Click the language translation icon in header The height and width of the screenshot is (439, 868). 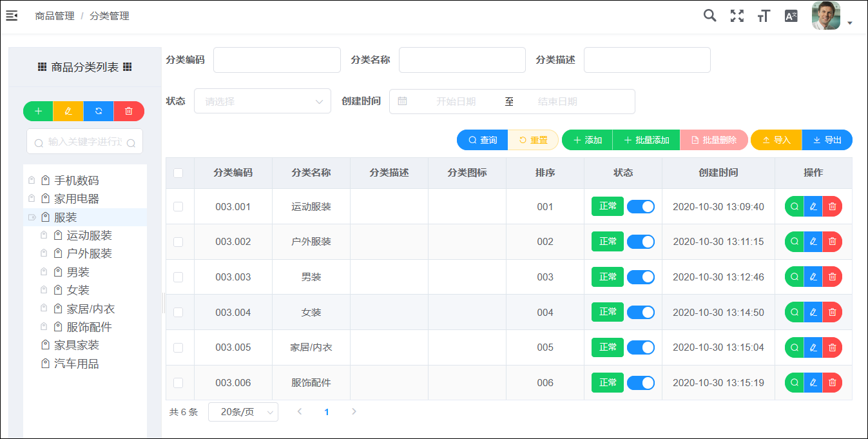[791, 16]
